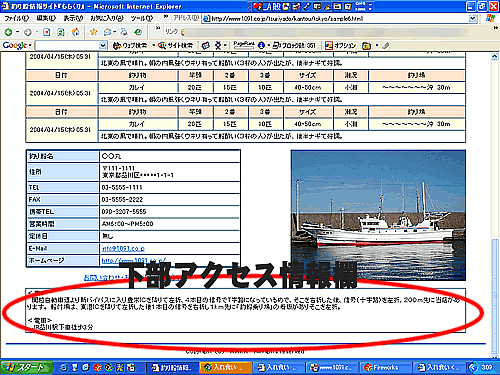Click the Google toolbar web search button
Viewport: 500px width, 375px height.
point(130,45)
